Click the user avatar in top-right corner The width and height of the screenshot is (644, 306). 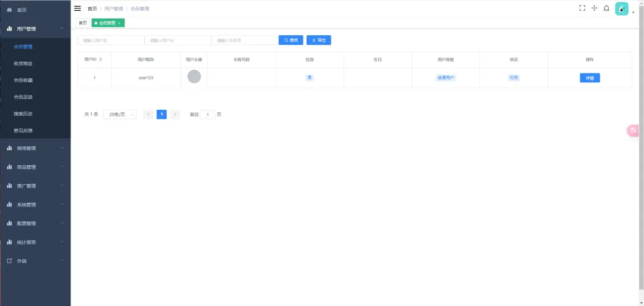click(622, 8)
